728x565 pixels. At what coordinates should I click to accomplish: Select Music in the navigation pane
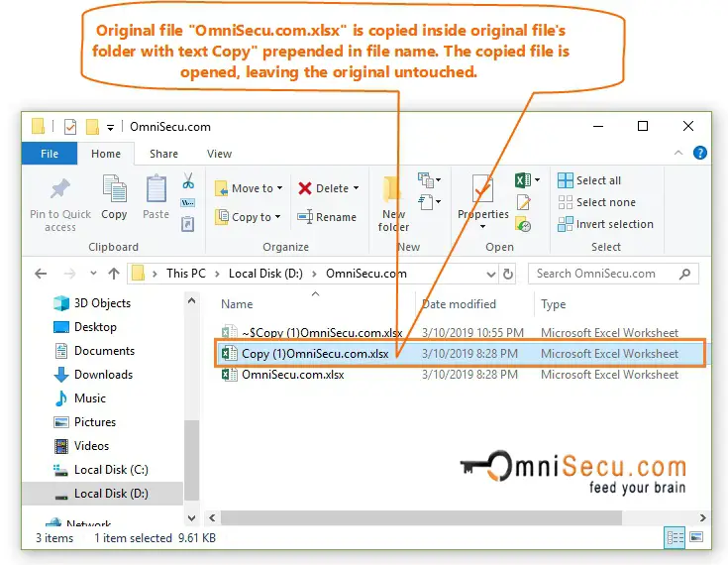coord(80,397)
